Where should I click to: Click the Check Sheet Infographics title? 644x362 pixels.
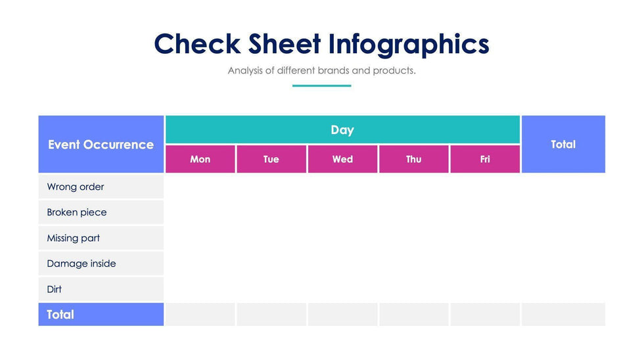[321, 44]
